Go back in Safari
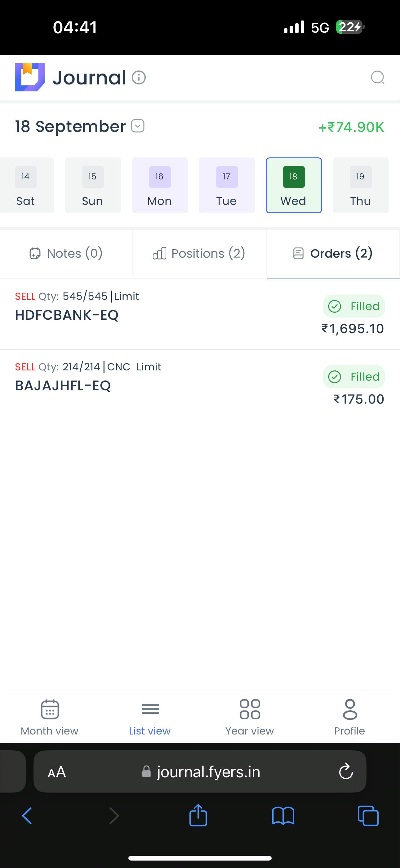Image resolution: width=400 pixels, height=868 pixels. [x=27, y=816]
